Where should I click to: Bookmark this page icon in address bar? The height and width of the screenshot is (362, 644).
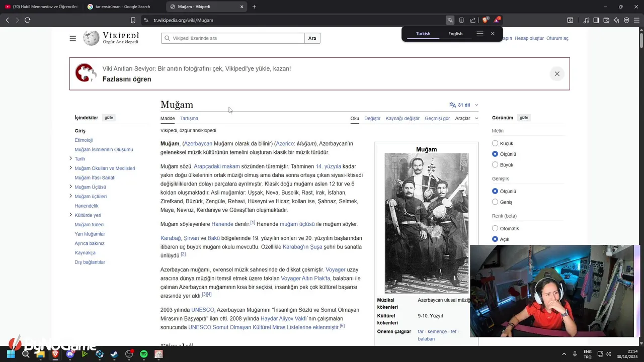click(x=133, y=20)
